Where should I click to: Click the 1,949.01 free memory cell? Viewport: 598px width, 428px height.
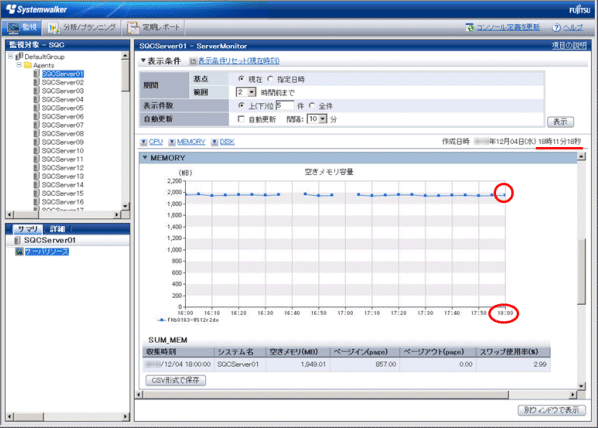tap(297, 364)
